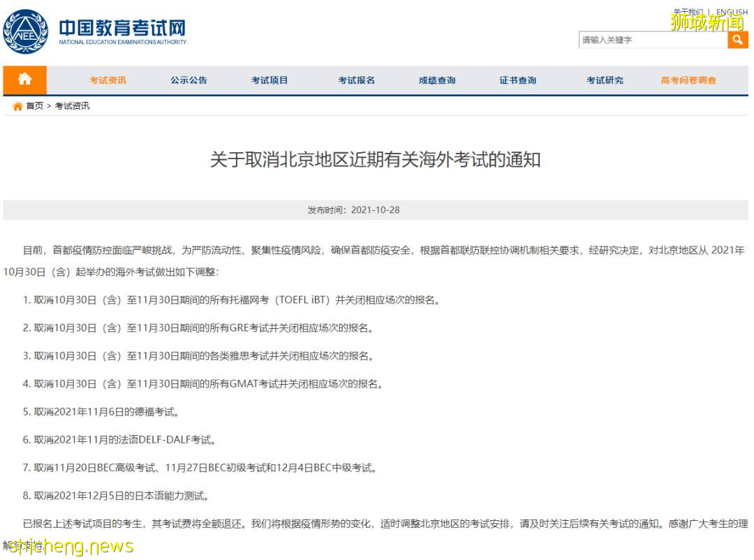754x560 pixels.
Task: Select 考试研究 in the navigation
Action: (x=605, y=80)
